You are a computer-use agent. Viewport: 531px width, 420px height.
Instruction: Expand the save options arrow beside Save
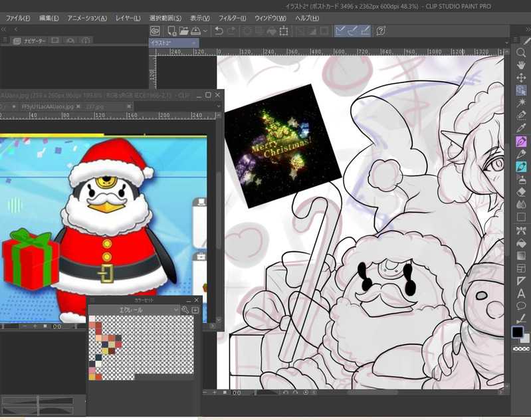coord(205,31)
